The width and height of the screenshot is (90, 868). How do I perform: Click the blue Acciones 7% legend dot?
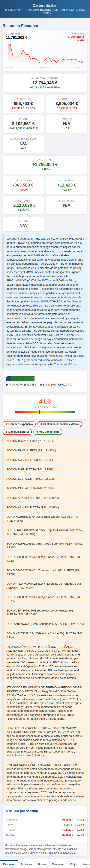pyautogui.click(x=7, y=384)
